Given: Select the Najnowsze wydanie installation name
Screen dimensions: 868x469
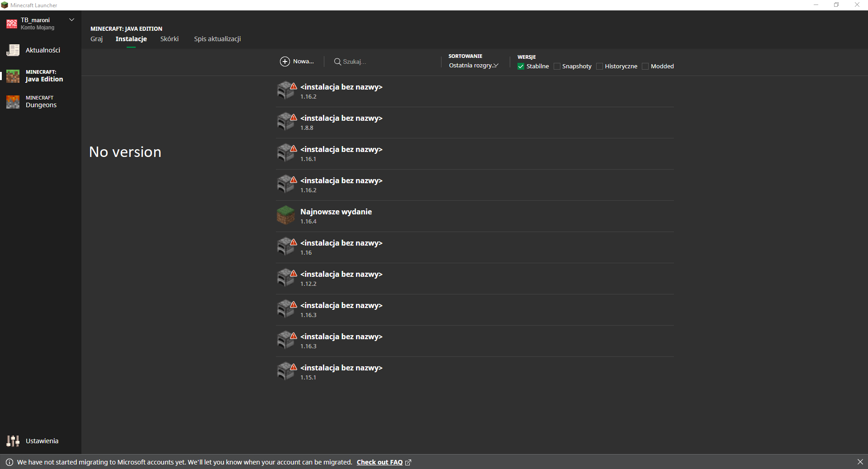Looking at the screenshot, I should (x=336, y=212).
